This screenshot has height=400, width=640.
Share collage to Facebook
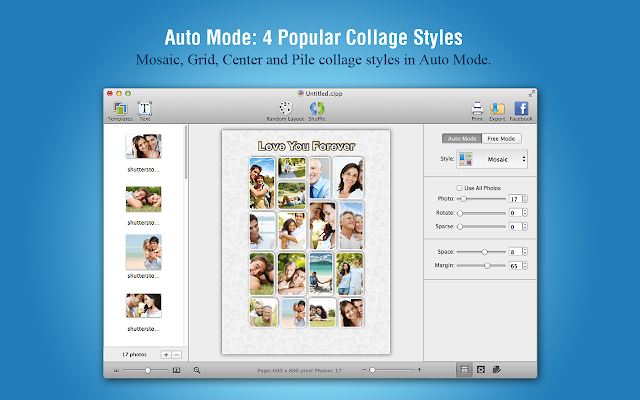point(521,111)
